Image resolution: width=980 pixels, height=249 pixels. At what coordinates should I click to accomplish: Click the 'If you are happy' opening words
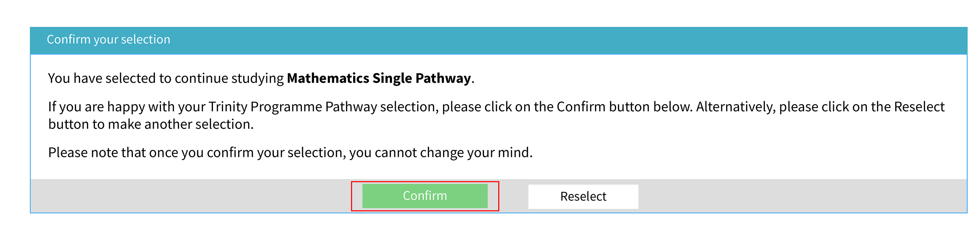point(96,107)
